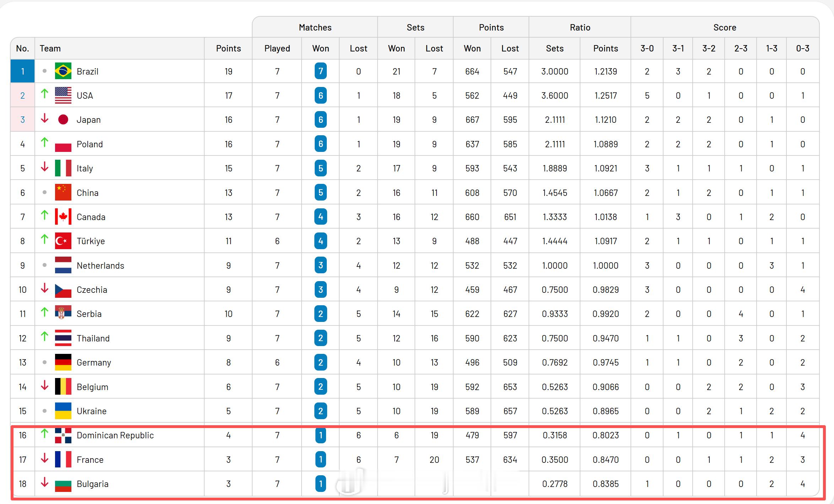
Task: Click the Matches group header
Action: pos(315,27)
